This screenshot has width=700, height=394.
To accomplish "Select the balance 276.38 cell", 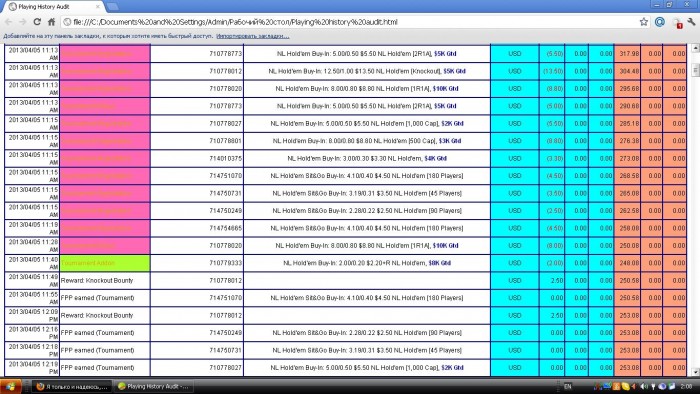I will 627,141.
